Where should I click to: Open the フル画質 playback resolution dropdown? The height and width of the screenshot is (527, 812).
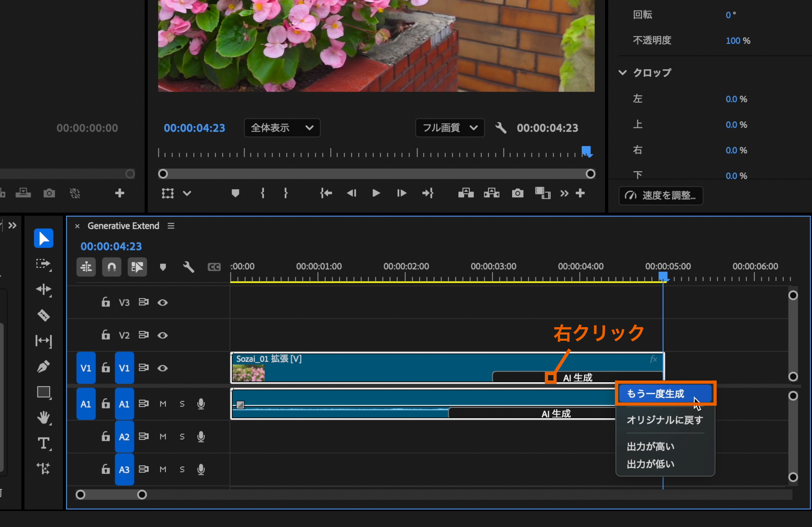click(x=449, y=128)
